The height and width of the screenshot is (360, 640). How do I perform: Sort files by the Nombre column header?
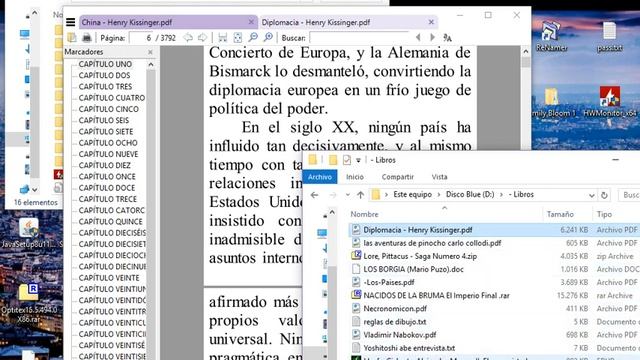(x=364, y=214)
